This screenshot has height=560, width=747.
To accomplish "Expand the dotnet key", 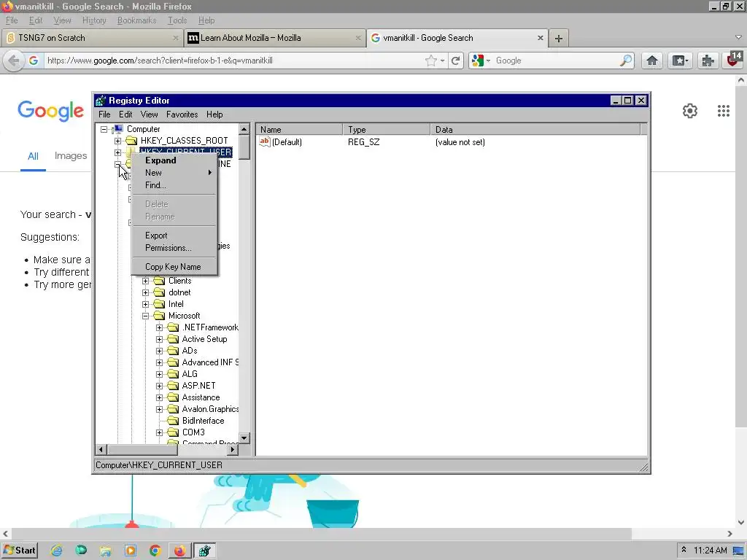I will [146, 292].
